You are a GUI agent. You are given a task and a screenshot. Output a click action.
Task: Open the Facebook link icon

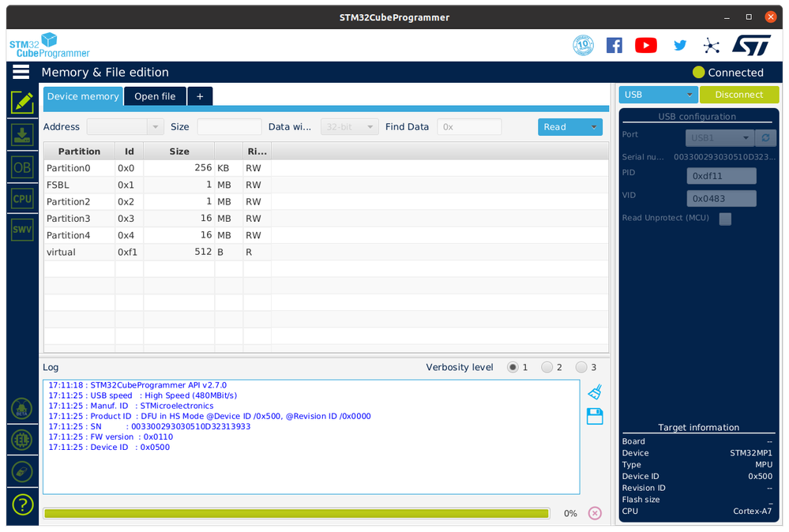coord(614,45)
